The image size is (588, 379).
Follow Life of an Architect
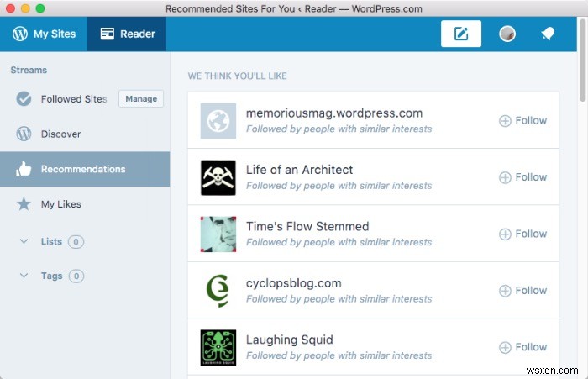tap(523, 177)
